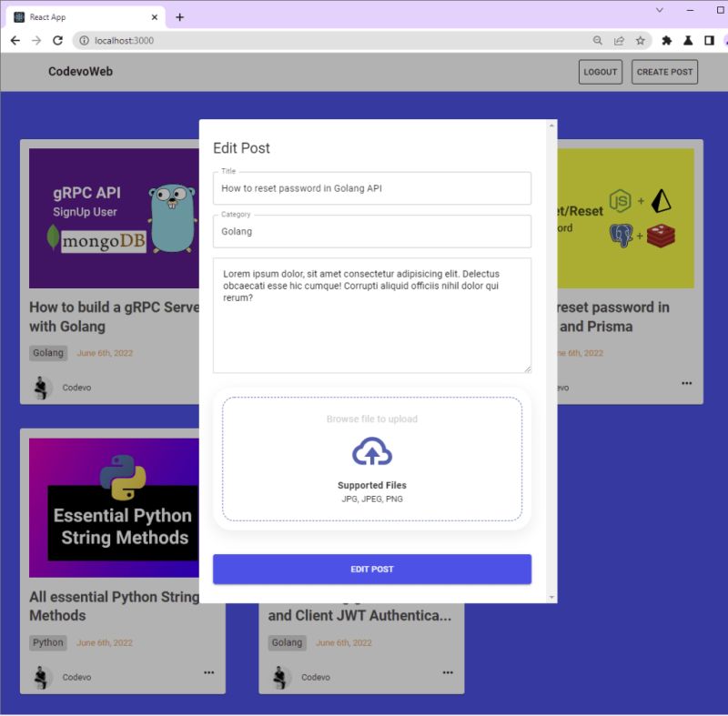Image resolution: width=728 pixels, height=716 pixels.
Task: Click the side panel icon
Action: pyautogui.click(x=709, y=41)
